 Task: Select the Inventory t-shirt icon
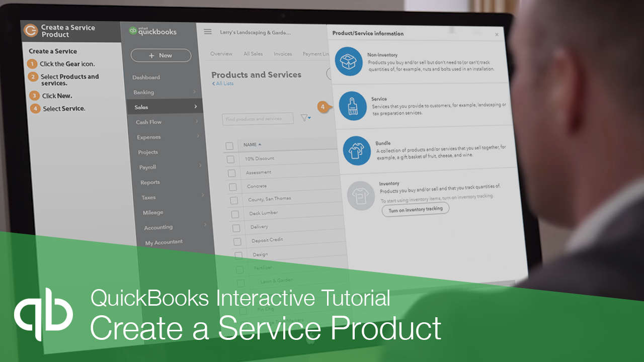361,196
